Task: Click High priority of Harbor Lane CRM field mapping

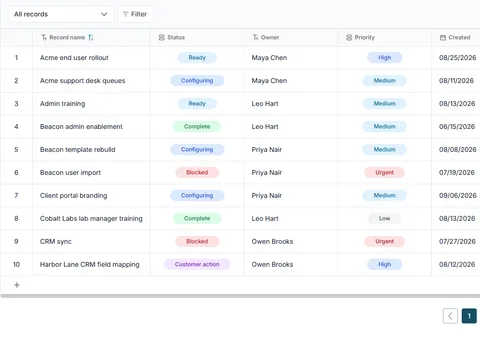Action: 384,265
